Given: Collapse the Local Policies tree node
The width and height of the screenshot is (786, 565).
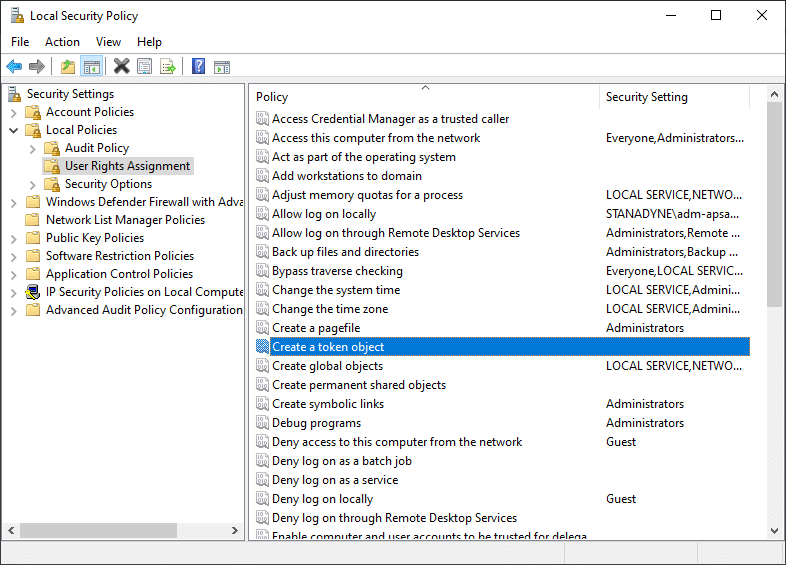Looking at the screenshot, I should click(x=14, y=130).
